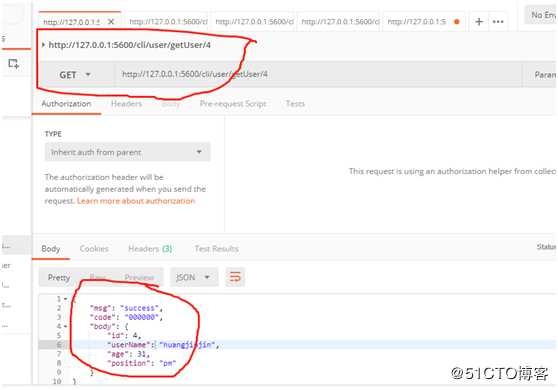Choose the Preview view button
Screen dimensions: 558x390
point(139,277)
